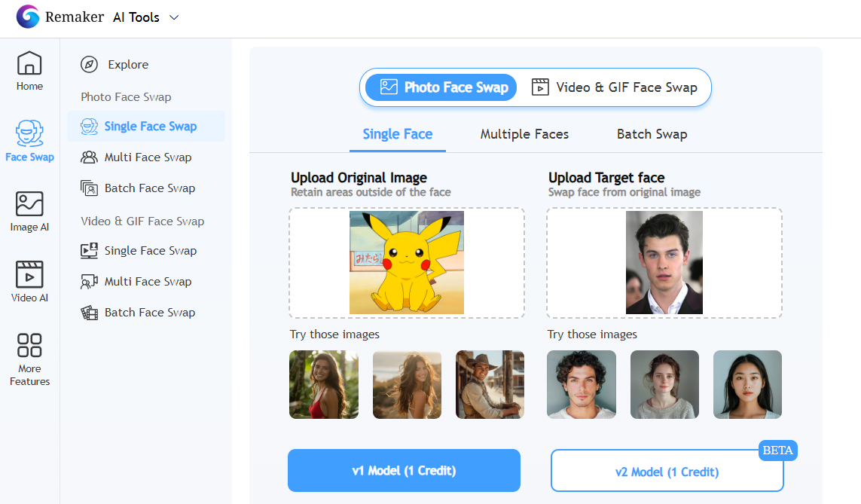This screenshot has width=861, height=504.
Task: Click the Explore compass icon
Action: coord(89,64)
